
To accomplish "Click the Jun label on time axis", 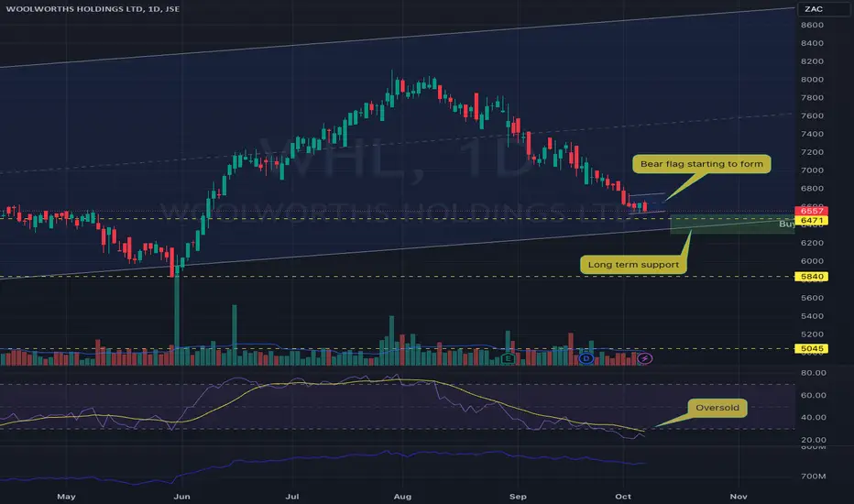I will click(x=181, y=497).
